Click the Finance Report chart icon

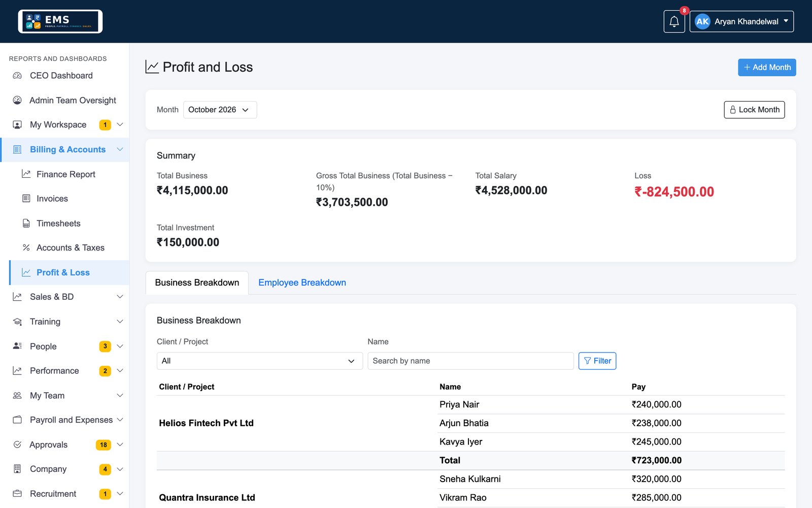coord(26,174)
